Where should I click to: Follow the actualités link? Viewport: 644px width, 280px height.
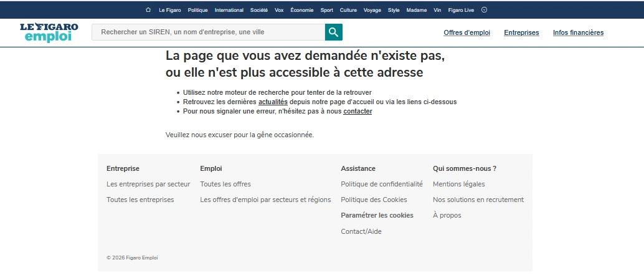coord(273,102)
